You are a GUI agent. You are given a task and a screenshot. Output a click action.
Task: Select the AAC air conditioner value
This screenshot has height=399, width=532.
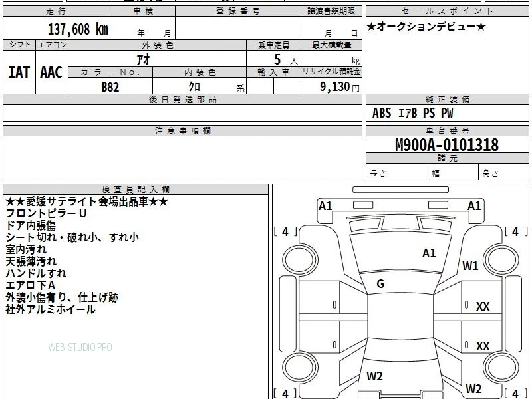[x=51, y=72]
